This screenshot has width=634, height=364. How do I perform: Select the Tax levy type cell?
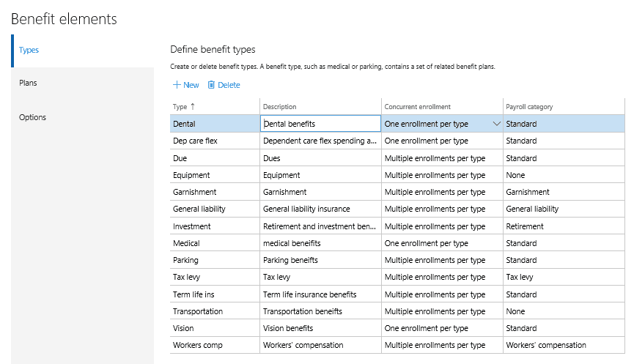pyautogui.click(x=215, y=277)
